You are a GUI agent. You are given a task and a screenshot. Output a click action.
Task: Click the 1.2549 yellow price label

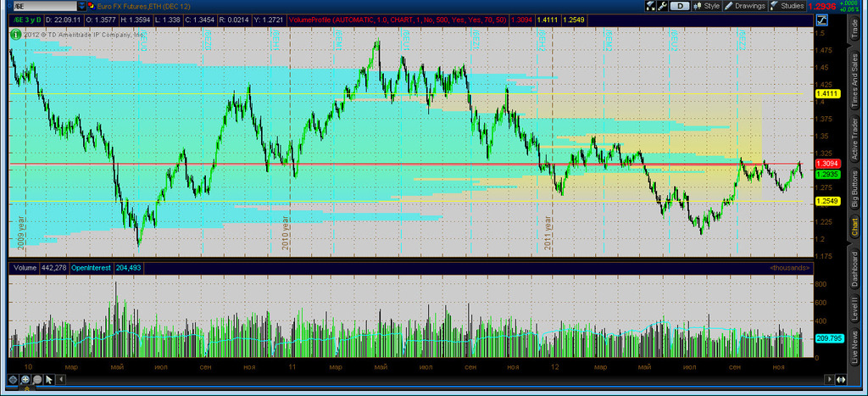[x=828, y=201]
